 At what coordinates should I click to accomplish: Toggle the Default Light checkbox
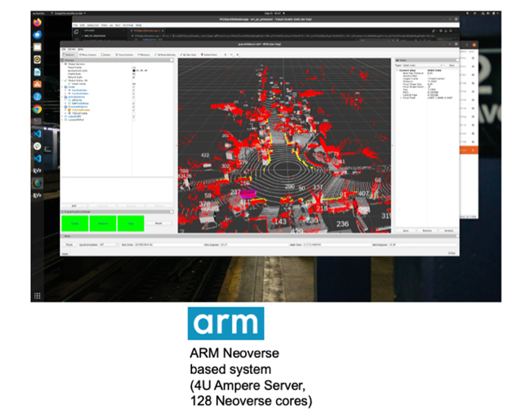point(134,77)
